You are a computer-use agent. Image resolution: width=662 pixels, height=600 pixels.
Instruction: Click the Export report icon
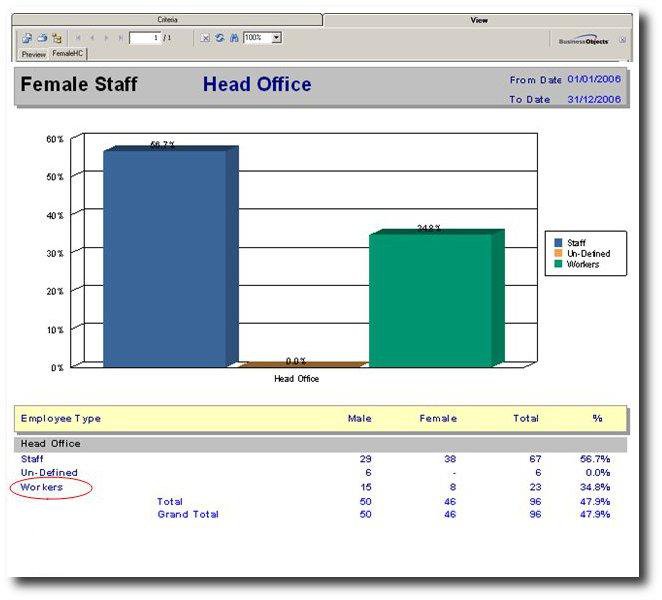click(x=27, y=38)
